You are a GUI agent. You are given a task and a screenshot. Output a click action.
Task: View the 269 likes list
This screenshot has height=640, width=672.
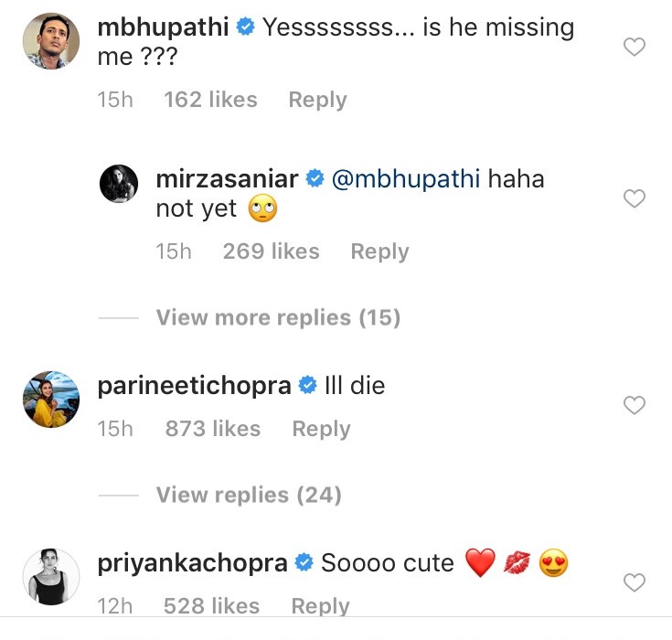(271, 251)
